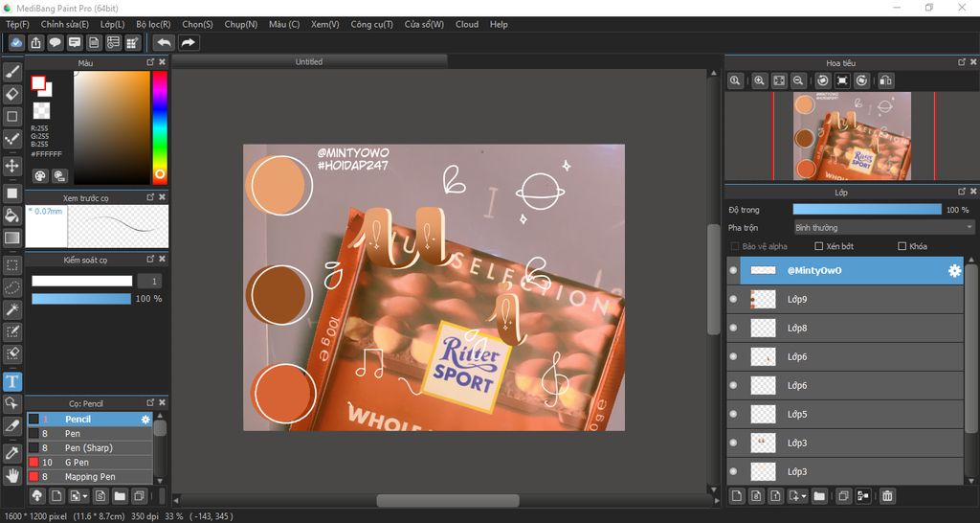
Task: Click the navigator preview thumbnail
Action: click(x=852, y=136)
